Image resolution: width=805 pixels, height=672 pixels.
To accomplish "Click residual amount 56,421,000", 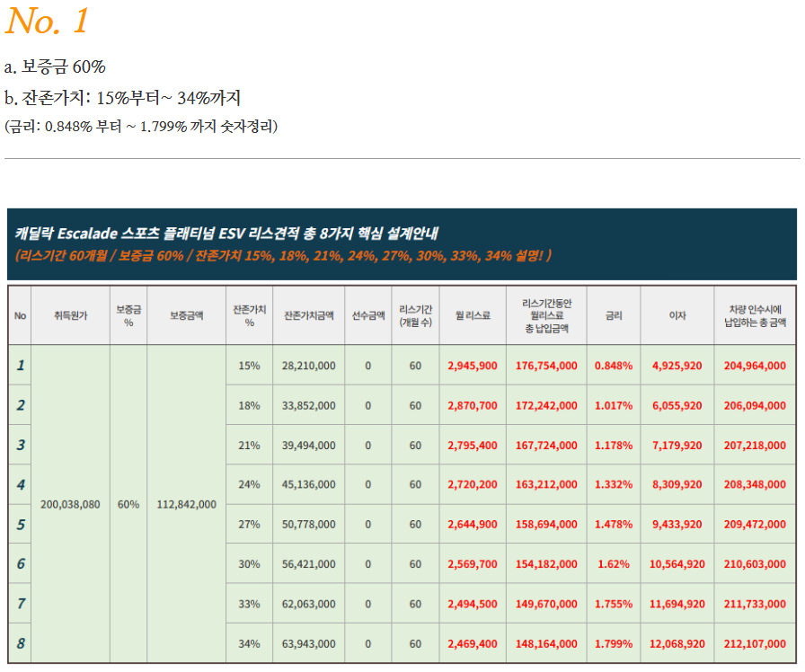I will tap(308, 564).
